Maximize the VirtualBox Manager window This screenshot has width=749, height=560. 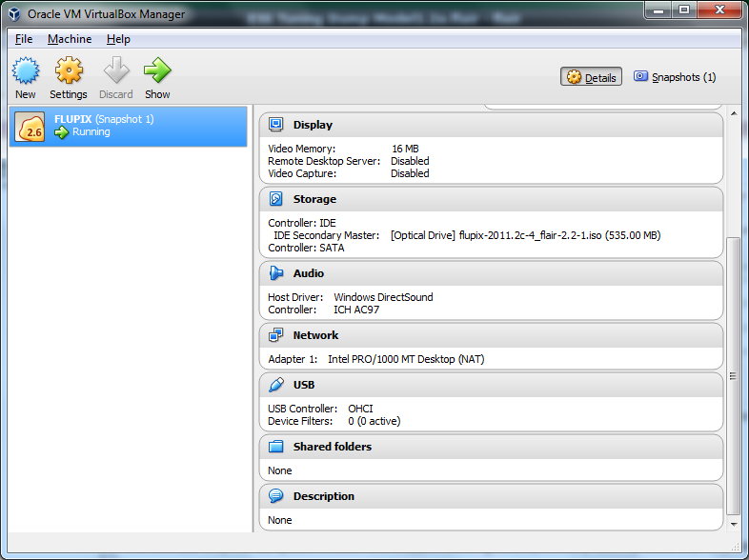coord(684,10)
